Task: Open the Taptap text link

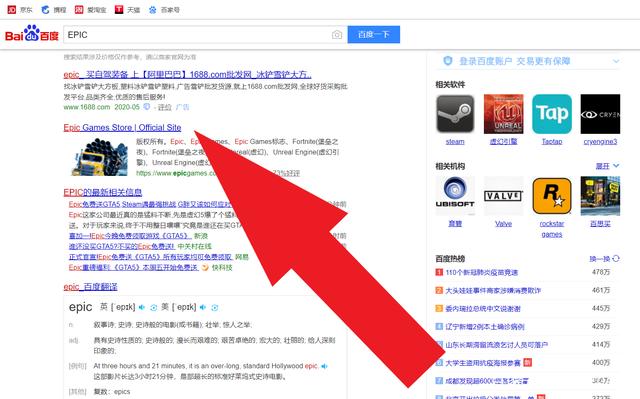Action: pyautogui.click(x=552, y=142)
